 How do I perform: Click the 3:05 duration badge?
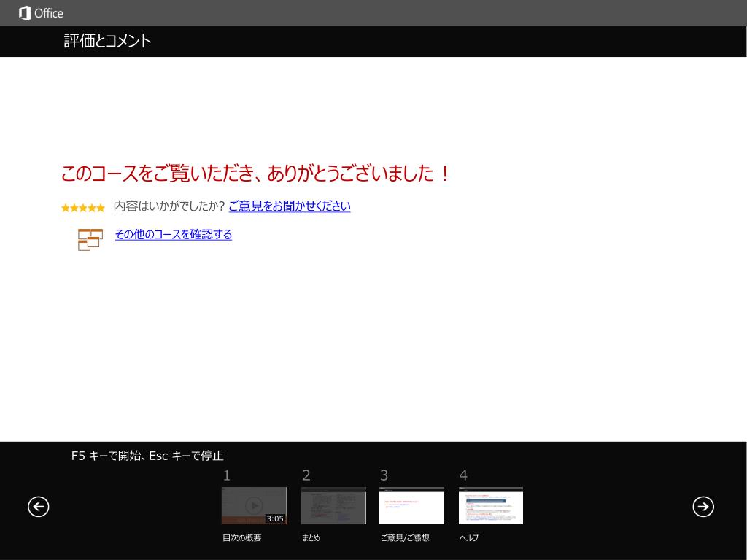(275, 518)
